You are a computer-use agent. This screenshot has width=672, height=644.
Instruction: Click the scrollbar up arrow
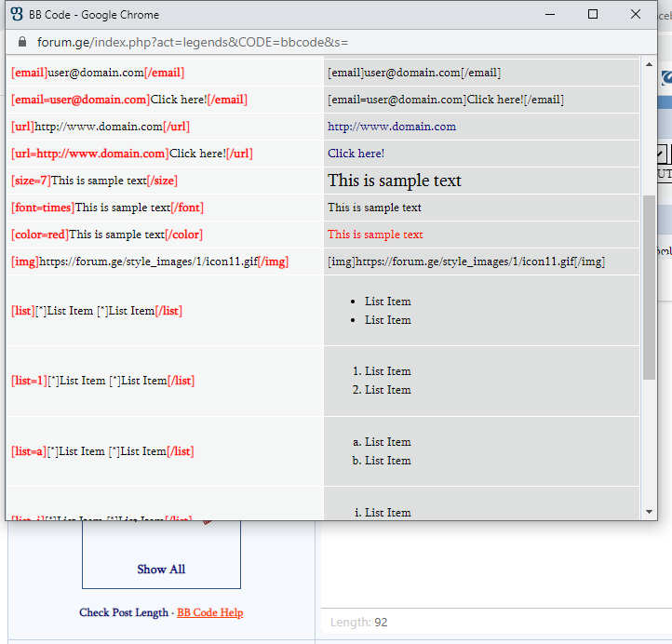pyautogui.click(x=649, y=64)
